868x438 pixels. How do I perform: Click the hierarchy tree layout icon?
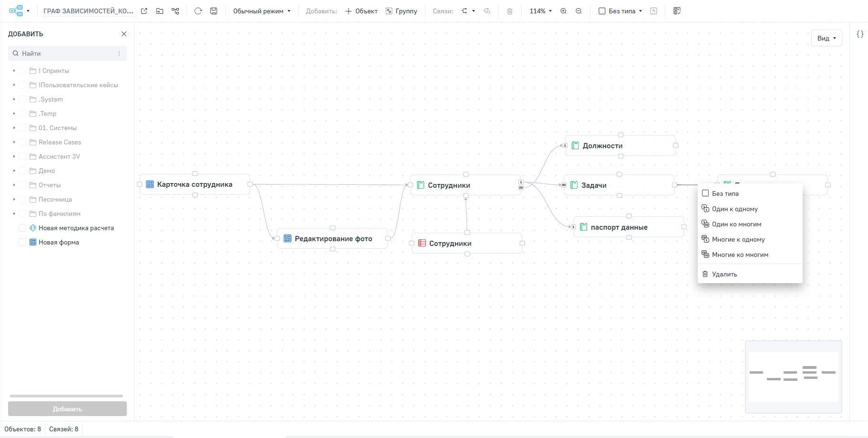point(176,11)
